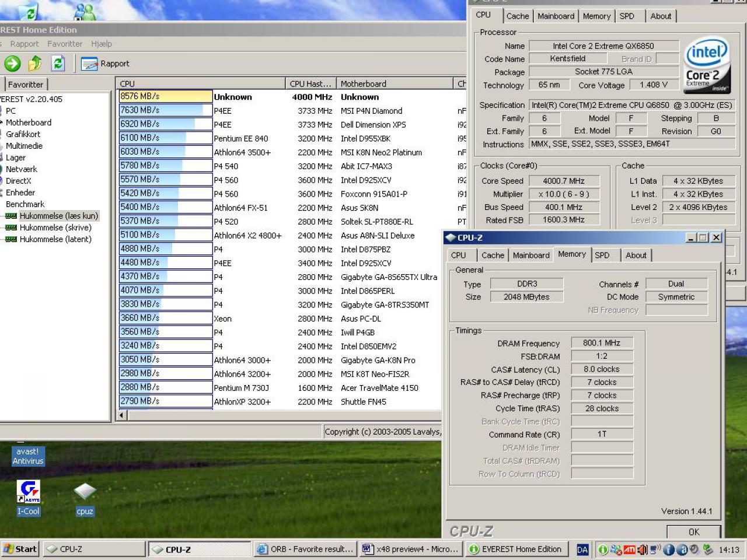The image size is (747, 560).
Task: Open the CPU tab in back CPU-Z window
Action: tap(483, 15)
